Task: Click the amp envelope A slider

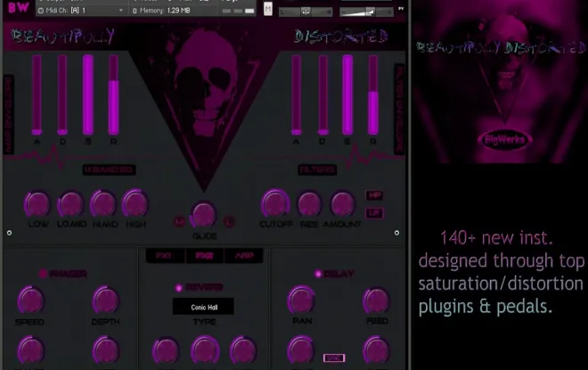Action: (x=37, y=95)
